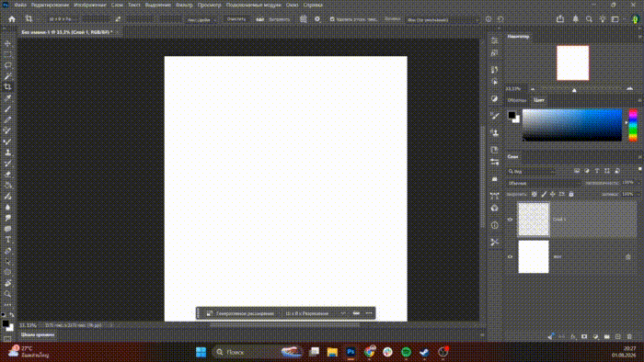Open the Timeline panel tab

(x=38, y=334)
